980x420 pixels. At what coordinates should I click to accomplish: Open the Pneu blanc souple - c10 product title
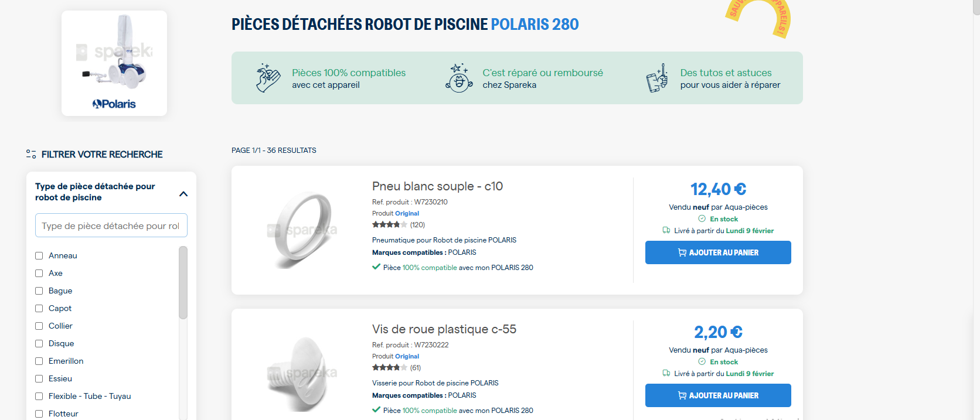click(x=437, y=186)
